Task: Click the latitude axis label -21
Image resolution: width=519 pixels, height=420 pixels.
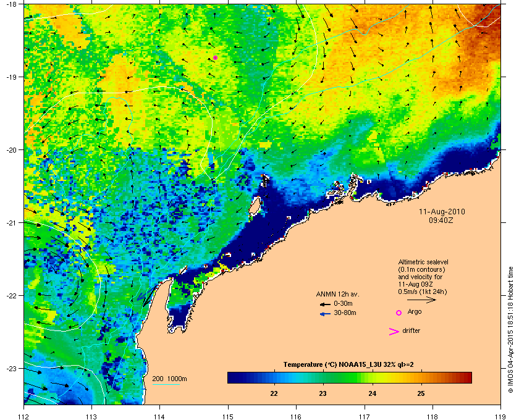Action: [x=11, y=222]
